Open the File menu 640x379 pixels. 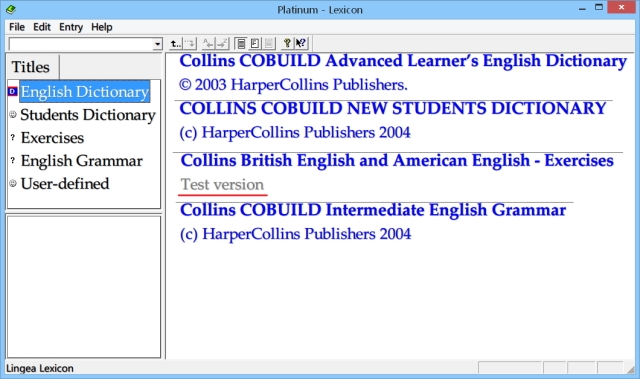coord(17,27)
